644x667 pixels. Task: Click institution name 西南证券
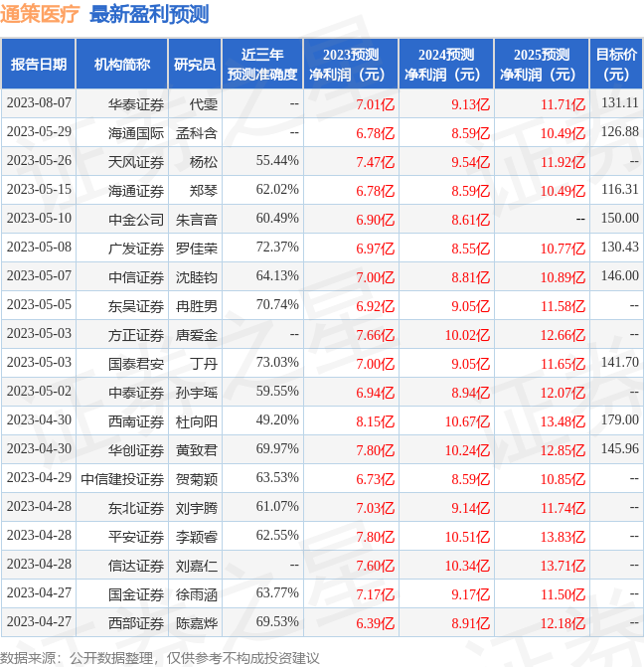point(136,421)
